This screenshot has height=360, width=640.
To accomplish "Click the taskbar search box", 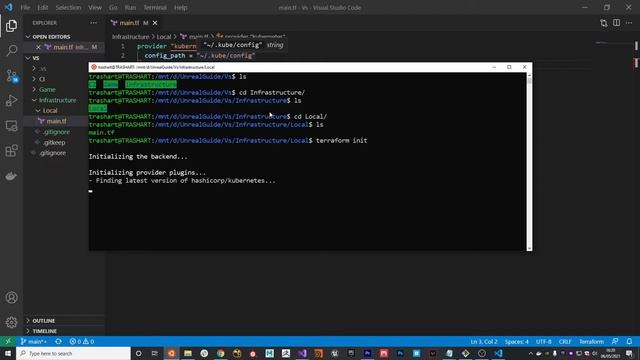I will point(73,353).
